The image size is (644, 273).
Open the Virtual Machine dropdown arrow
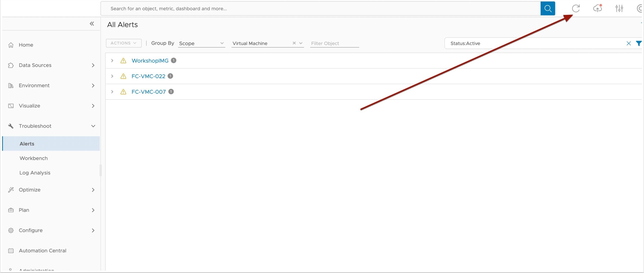[x=301, y=43]
